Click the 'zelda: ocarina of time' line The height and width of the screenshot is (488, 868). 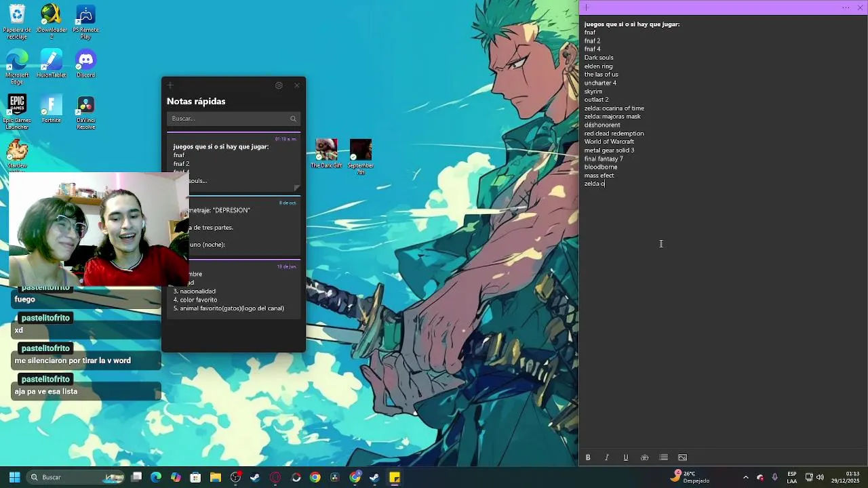tap(614, 108)
